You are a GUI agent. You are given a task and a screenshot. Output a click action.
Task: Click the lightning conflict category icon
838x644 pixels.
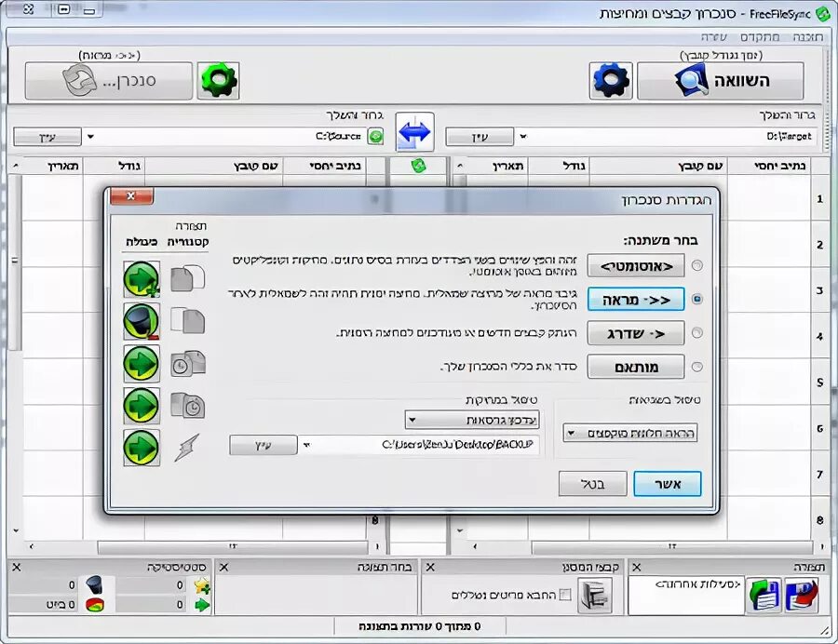point(187,448)
